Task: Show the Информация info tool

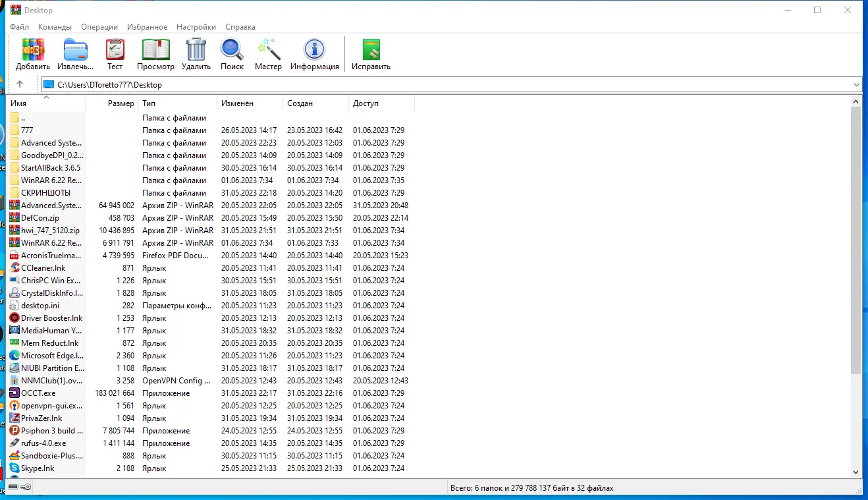Action: [x=314, y=49]
